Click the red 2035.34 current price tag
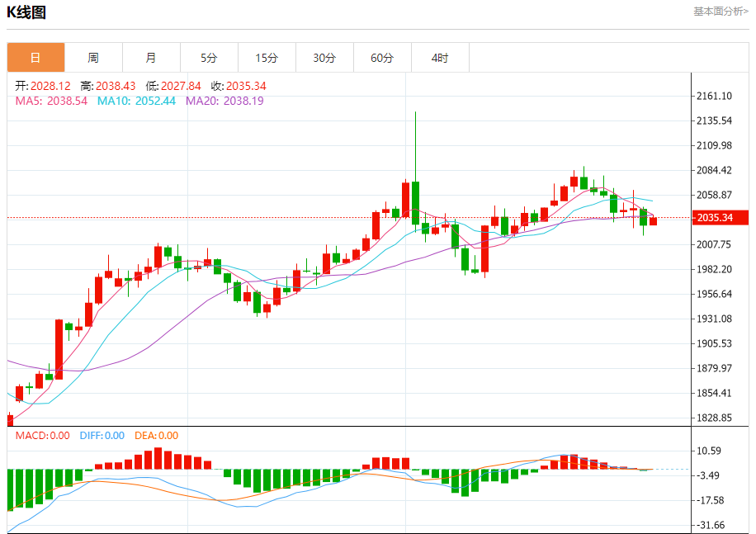The height and width of the screenshot is (534, 756). (721, 217)
